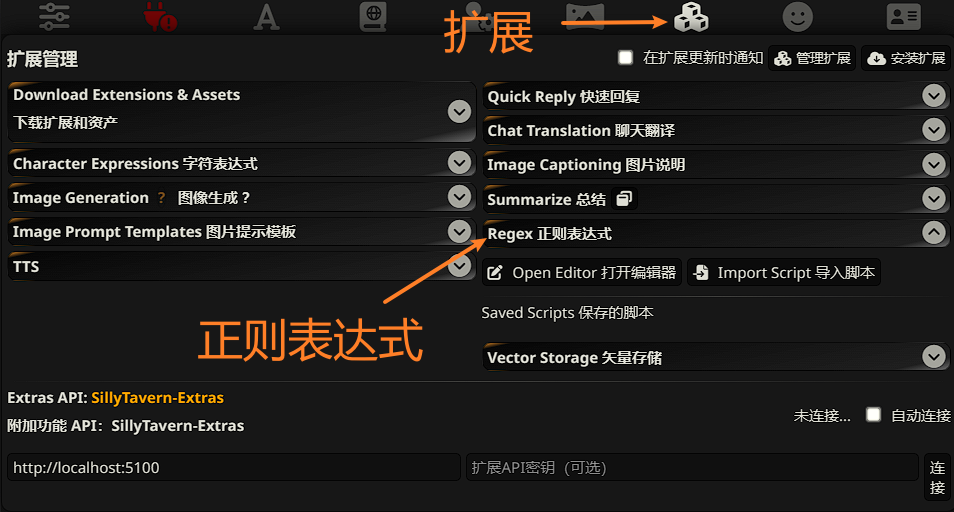954x512 pixels.
Task: Click Import Script 导入脚本 button
Action: 784,272
